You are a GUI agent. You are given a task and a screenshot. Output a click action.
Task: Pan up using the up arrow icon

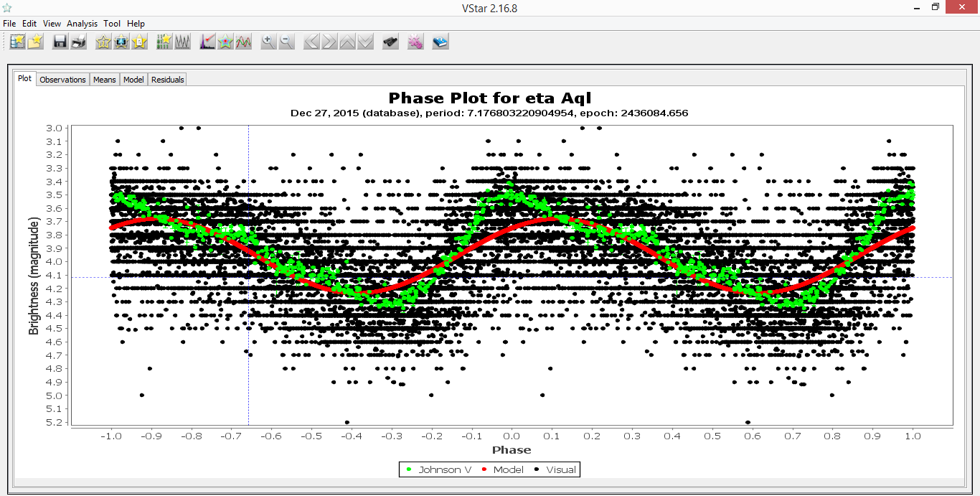(x=347, y=42)
